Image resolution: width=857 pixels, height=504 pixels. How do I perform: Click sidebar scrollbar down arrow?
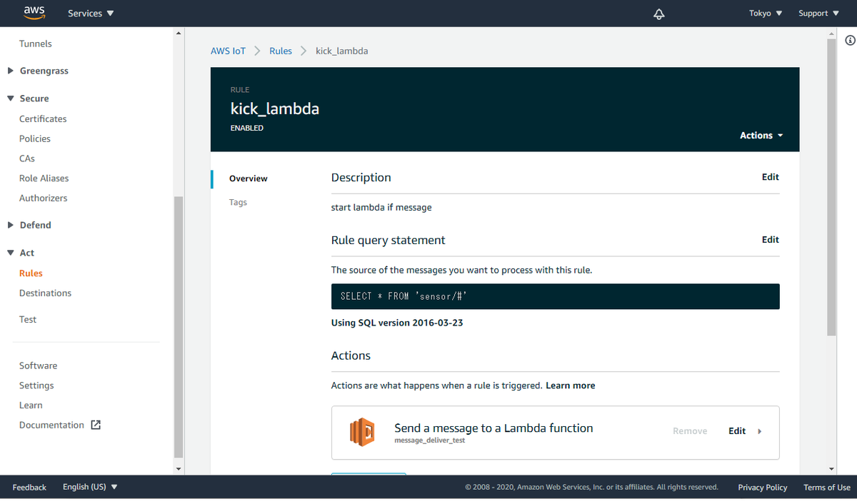pyautogui.click(x=179, y=469)
